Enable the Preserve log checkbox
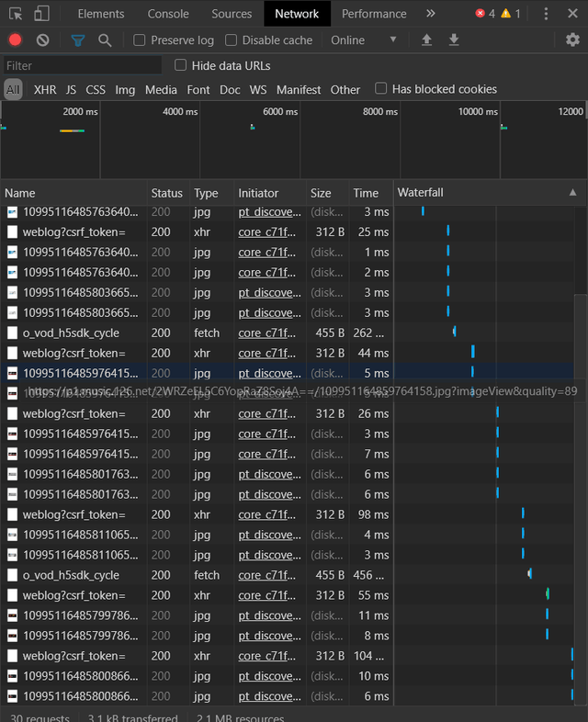The height and width of the screenshot is (722, 588). (140, 40)
